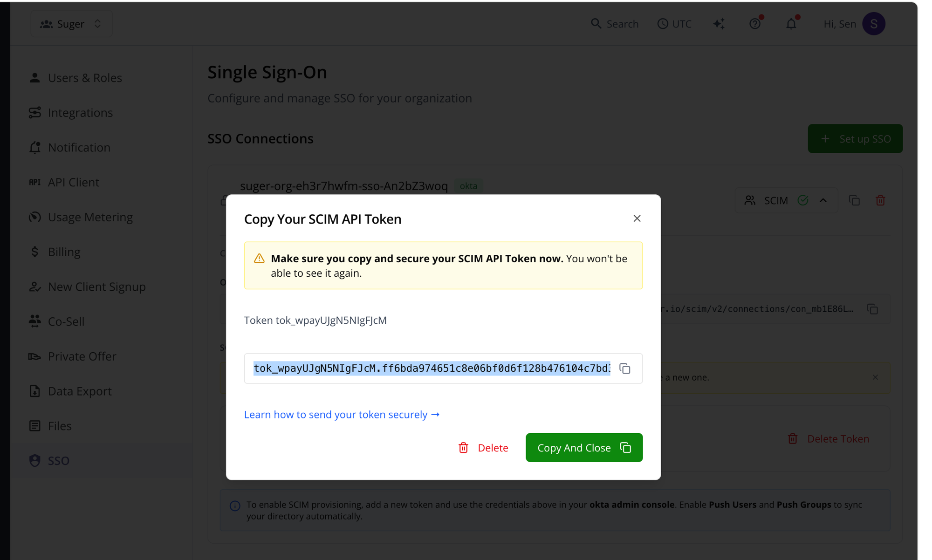Click the notifications bell icon
Screen dimensions: 932x560
click(791, 24)
